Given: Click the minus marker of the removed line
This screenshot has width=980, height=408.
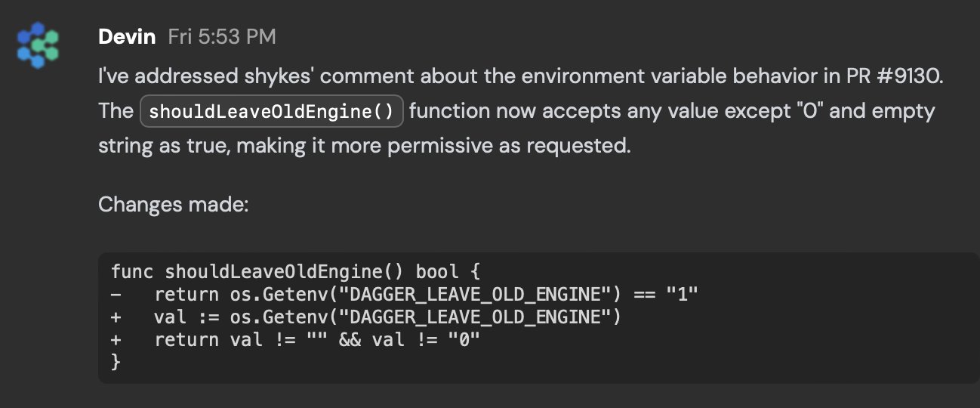Looking at the screenshot, I should pyautogui.click(x=116, y=294).
